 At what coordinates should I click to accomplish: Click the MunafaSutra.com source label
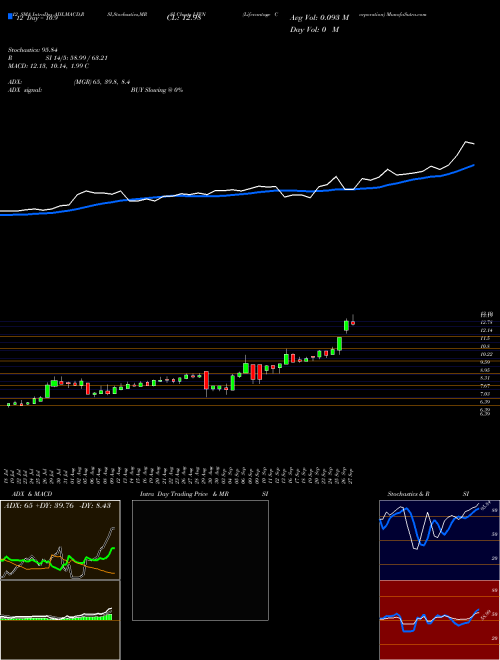point(405,14)
